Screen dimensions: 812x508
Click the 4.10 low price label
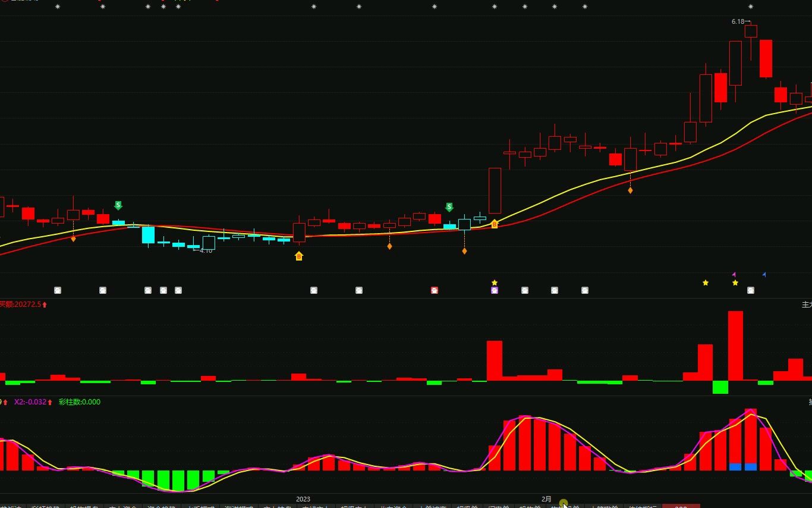point(206,251)
